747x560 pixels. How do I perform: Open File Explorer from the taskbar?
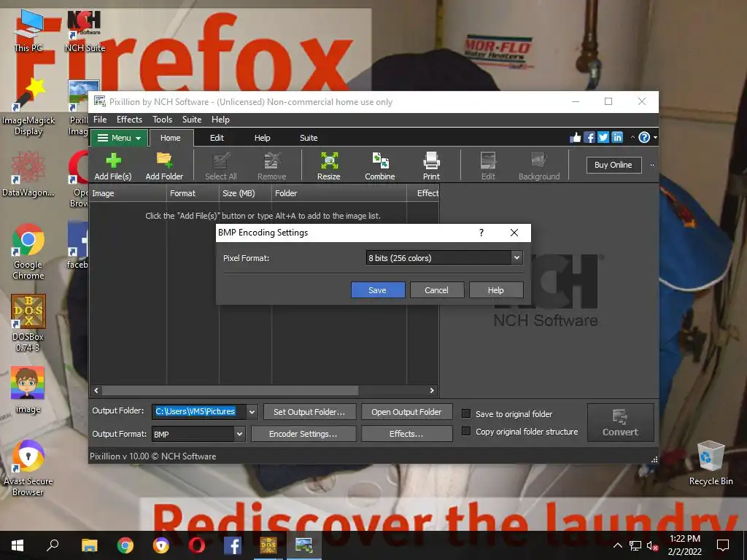tap(89, 545)
